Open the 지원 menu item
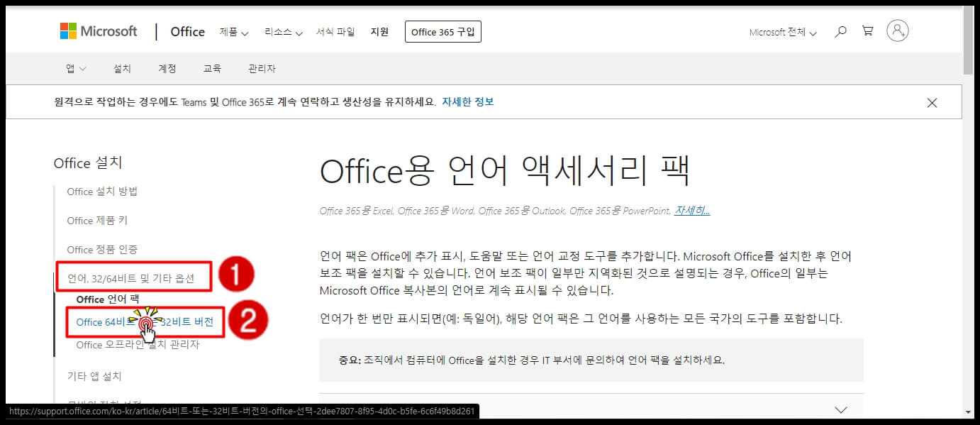The height and width of the screenshot is (425, 980). click(379, 32)
